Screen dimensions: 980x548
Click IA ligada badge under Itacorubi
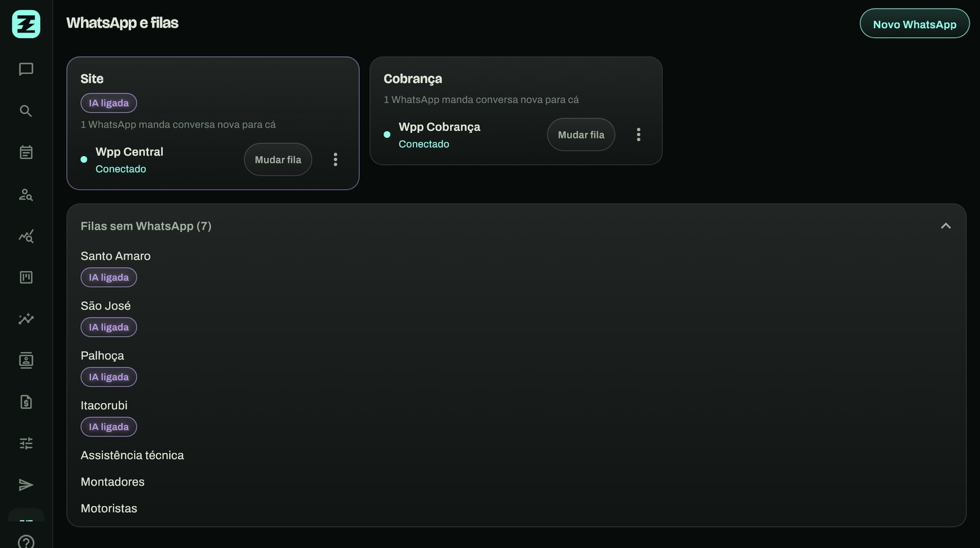[109, 427]
